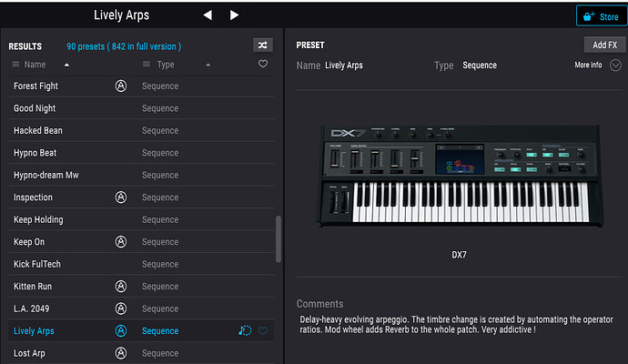Select Hypno-dream Mw preset
Screen dimensions: 628x364
[x=141, y=175]
